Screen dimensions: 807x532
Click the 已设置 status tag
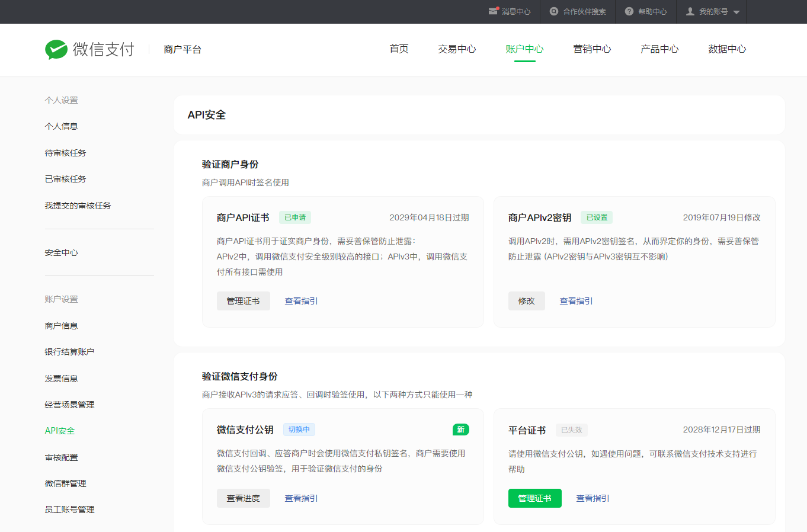click(597, 217)
